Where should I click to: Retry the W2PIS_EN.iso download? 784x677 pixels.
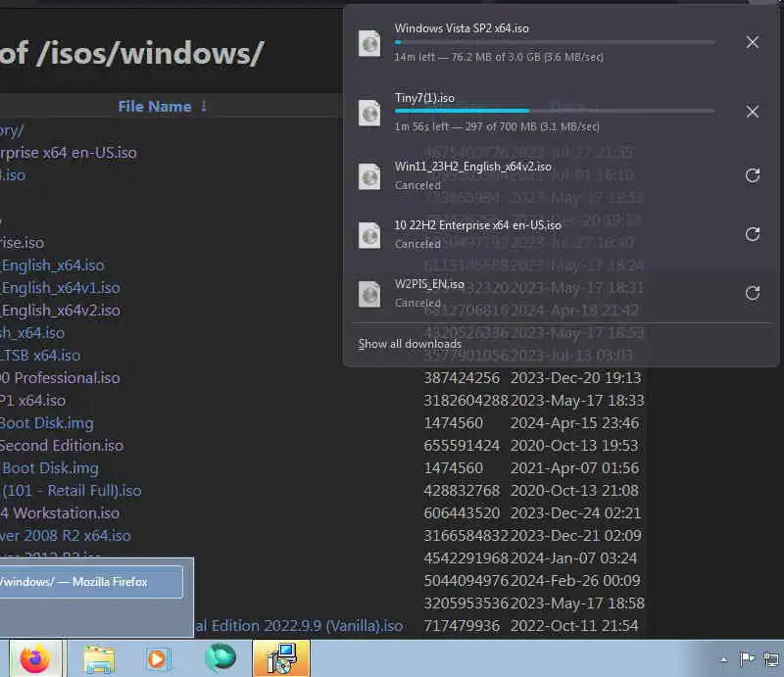(752, 293)
